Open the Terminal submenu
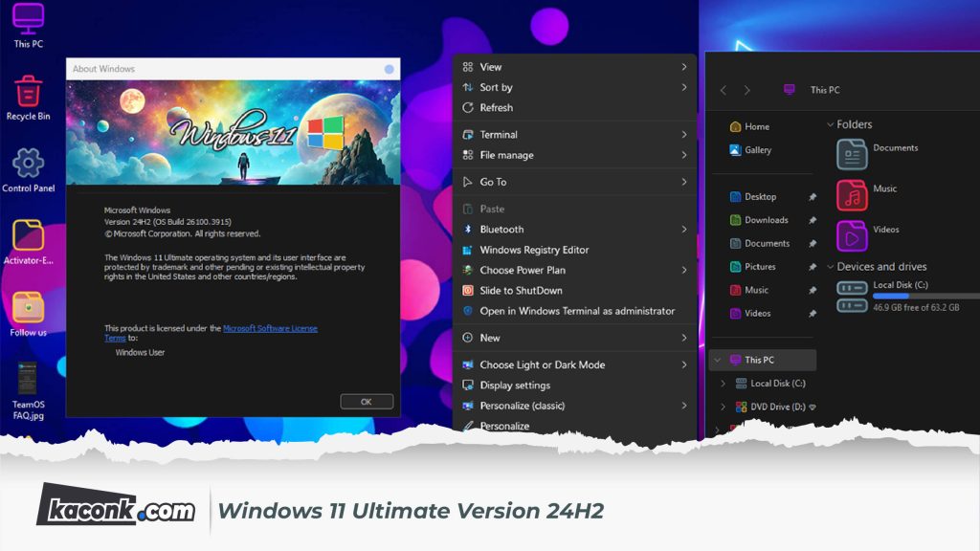Viewport: 980px width, 551px height. pyautogui.click(x=574, y=134)
